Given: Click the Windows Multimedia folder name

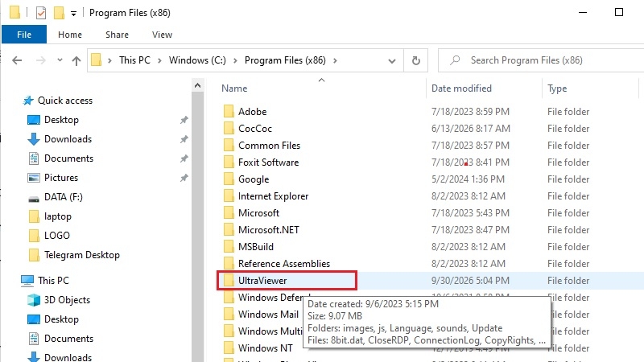Looking at the screenshot, I should coord(270,331).
